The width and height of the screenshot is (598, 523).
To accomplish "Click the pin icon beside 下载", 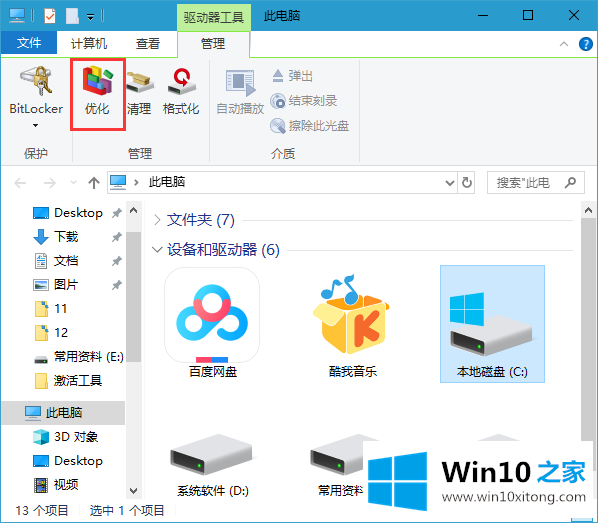I will [x=116, y=237].
